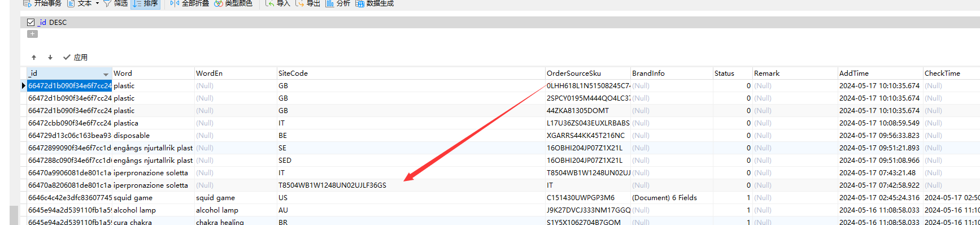The image size is (980, 225).
Task: Click the Import (导入) icon
Action: [x=269, y=3]
